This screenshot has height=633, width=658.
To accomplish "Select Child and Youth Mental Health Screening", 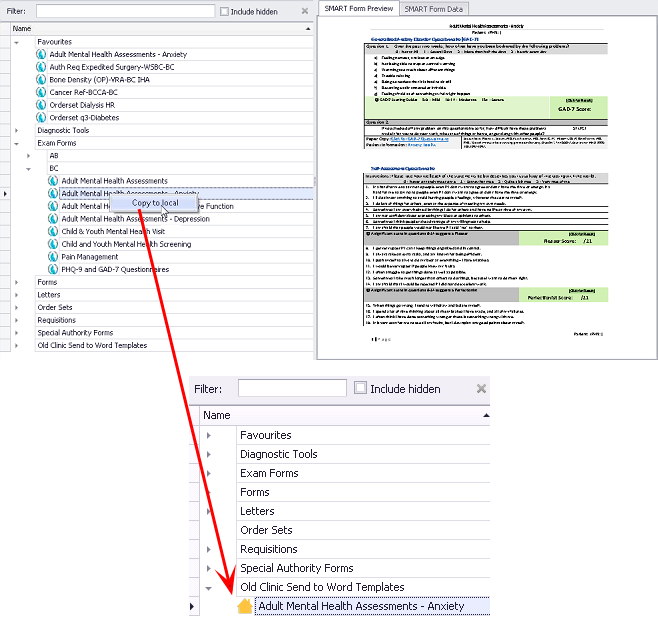I will pyautogui.click(x=126, y=244).
